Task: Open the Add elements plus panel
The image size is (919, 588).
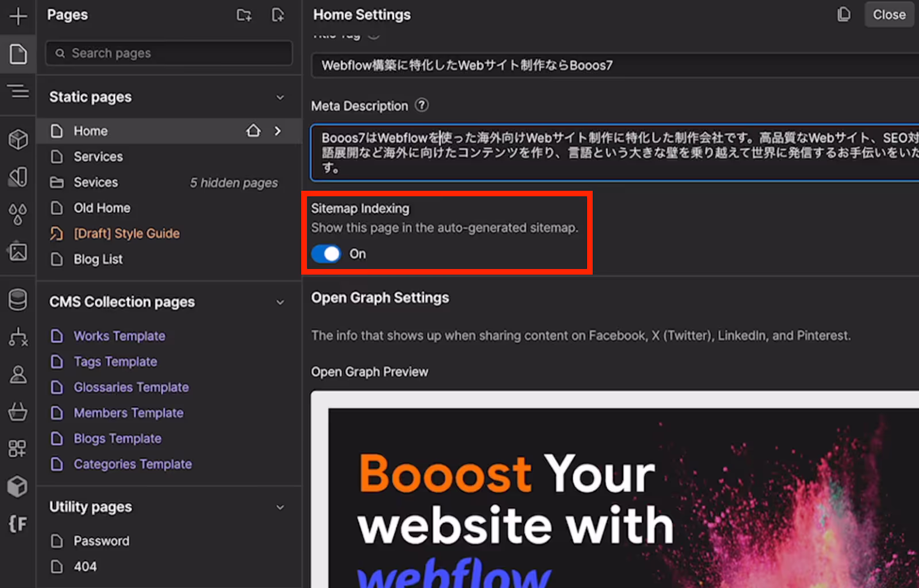Action: pyautogui.click(x=18, y=16)
